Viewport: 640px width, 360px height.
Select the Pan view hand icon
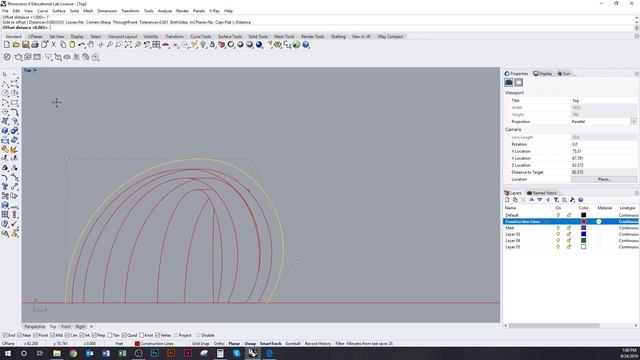91,45
